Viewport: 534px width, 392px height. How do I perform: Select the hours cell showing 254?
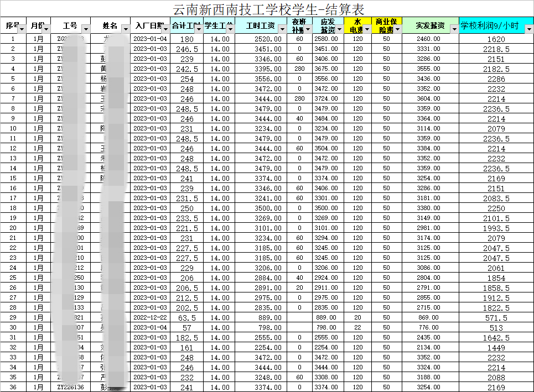point(186,79)
